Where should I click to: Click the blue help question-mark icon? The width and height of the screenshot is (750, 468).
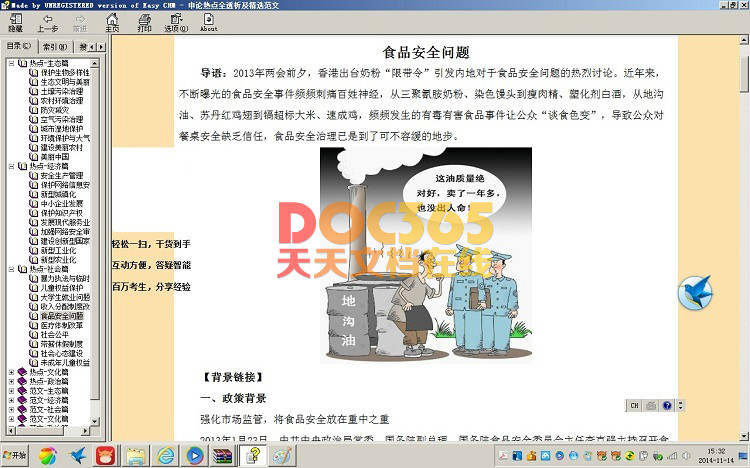click(667, 405)
